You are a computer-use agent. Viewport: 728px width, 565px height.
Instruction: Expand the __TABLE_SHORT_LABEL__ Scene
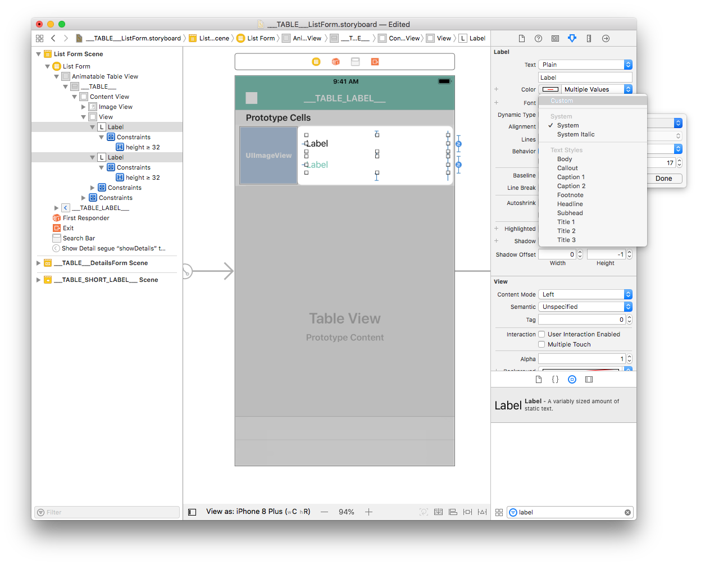pos(39,280)
